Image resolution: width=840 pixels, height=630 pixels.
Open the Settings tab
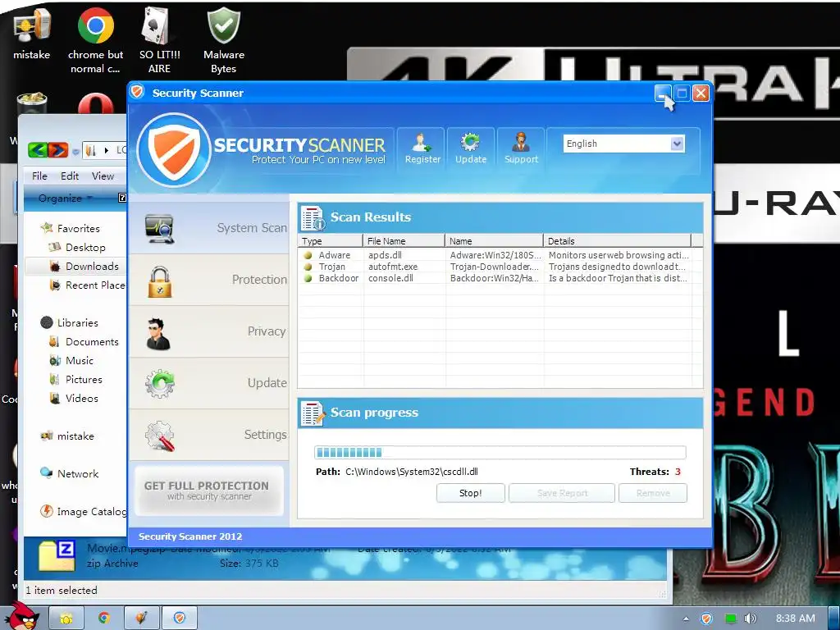coord(209,435)
